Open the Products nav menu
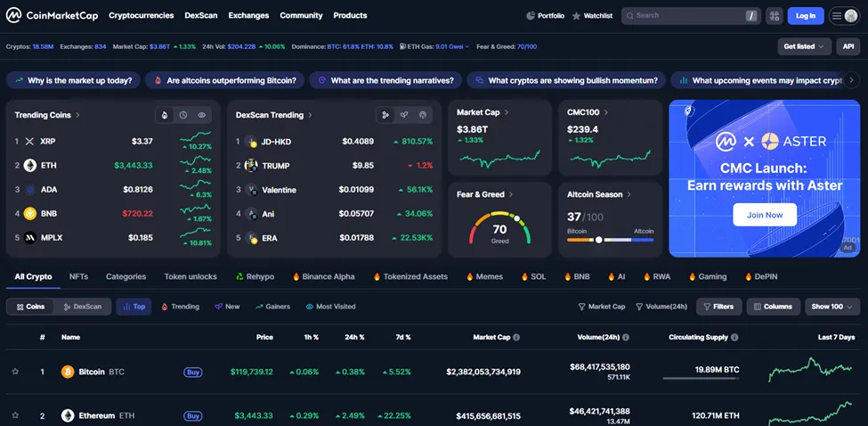Screen dimensions: 868x426 [x=350, y=15]
